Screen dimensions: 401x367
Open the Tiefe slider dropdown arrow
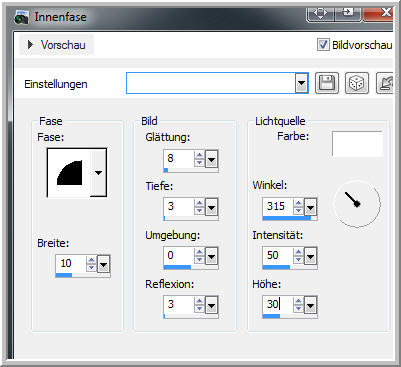(x=211, y=208)
